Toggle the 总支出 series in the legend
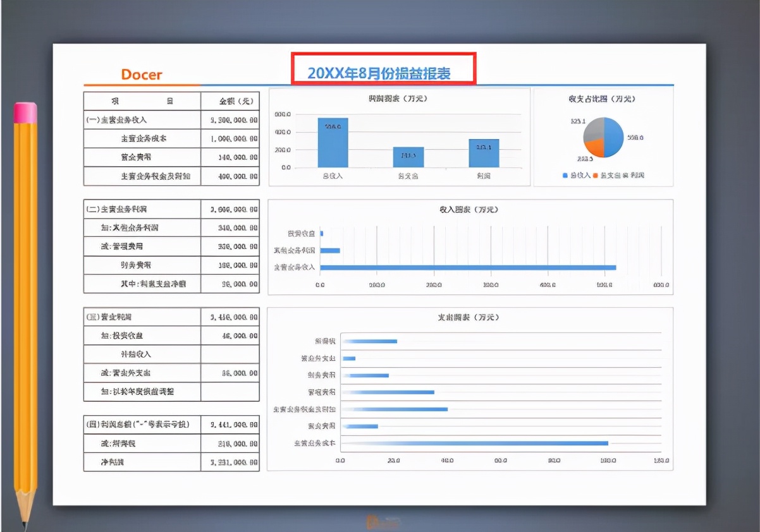Image resolution: width=760 pixels, height=532 pixels. click(595, 174)
